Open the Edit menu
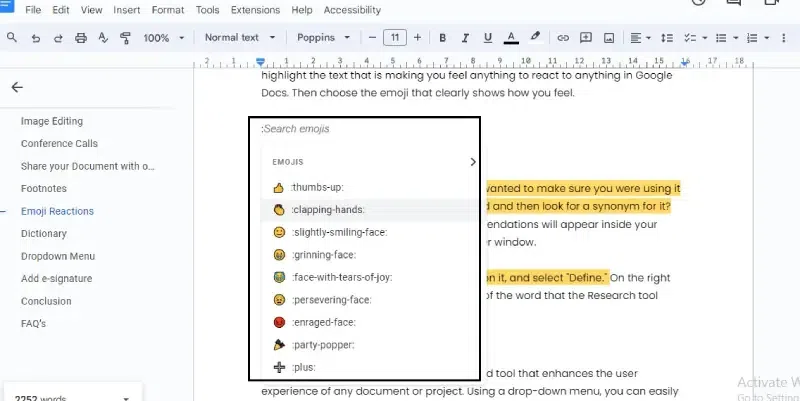 pos(61,10)
